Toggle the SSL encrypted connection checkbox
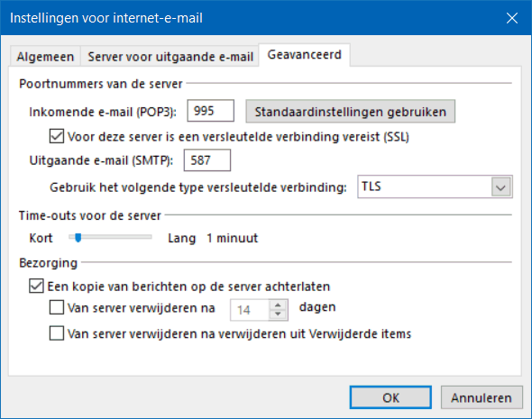 tap(56, 136)
